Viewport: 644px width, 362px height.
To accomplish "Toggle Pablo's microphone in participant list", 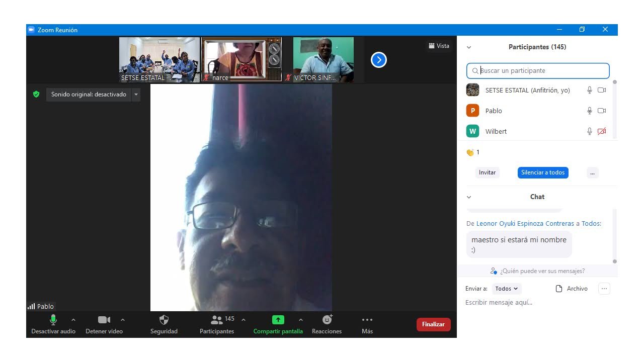I will tap(590, 111).
